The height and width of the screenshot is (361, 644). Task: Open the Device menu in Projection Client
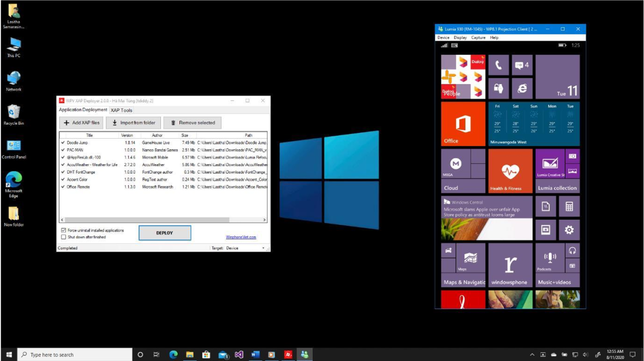click(443, 38)
